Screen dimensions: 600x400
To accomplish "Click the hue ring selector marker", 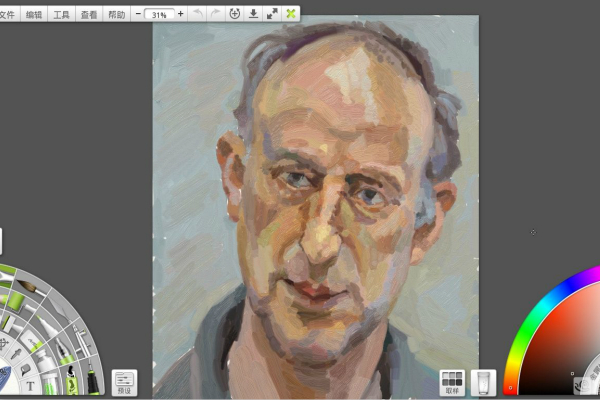I will coord(510,388).
